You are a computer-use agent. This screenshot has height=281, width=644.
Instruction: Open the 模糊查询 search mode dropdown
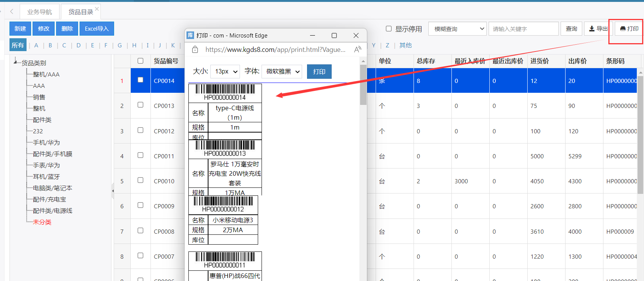click(458, 29)
